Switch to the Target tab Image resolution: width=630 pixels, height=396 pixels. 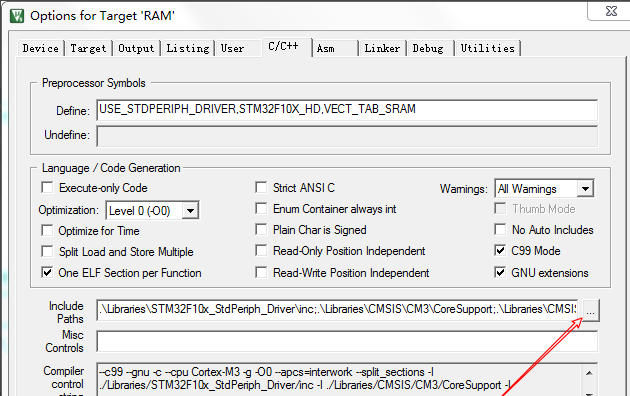[x=88, y=49]
